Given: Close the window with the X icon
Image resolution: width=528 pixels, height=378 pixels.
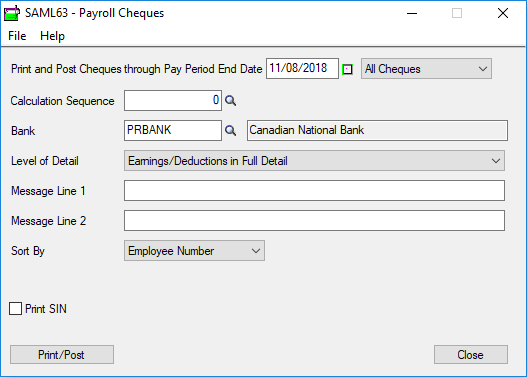Looking at the screenshot, I should coord(503,13).
